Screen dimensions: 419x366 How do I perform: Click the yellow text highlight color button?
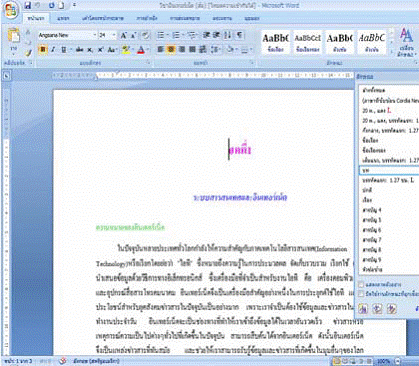(x=125, y=50)
